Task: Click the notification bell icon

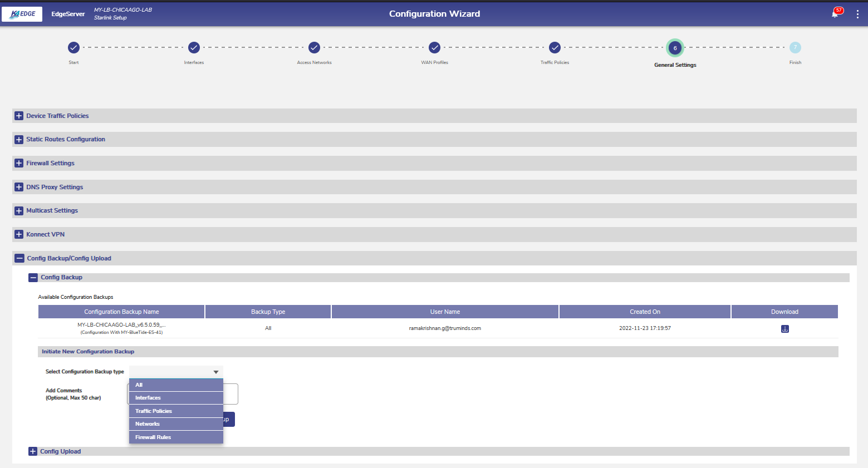Action: click(835, 14)
